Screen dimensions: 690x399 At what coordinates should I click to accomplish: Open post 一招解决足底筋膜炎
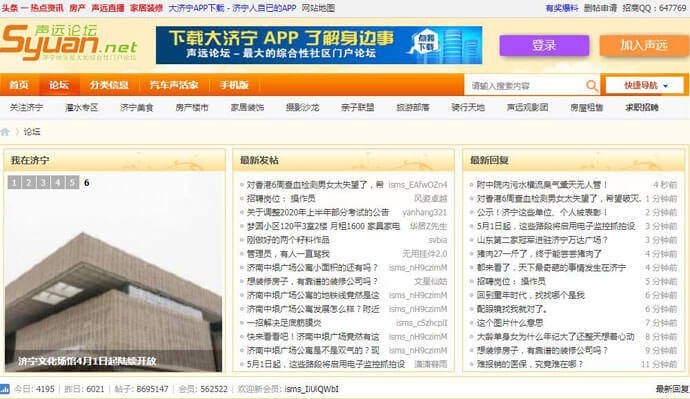pos(284,323)
